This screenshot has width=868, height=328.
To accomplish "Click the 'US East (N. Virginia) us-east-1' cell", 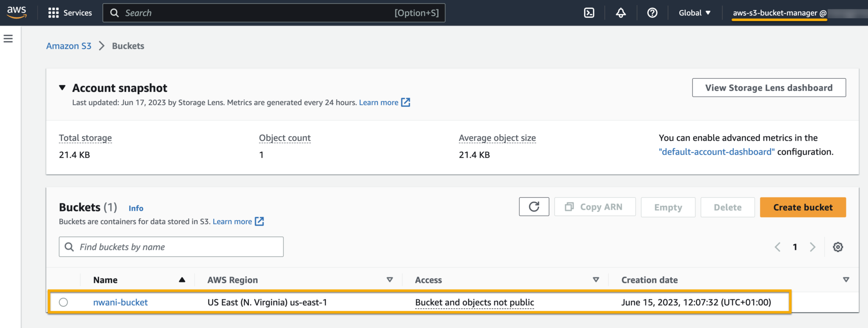I will coord(267,302).
